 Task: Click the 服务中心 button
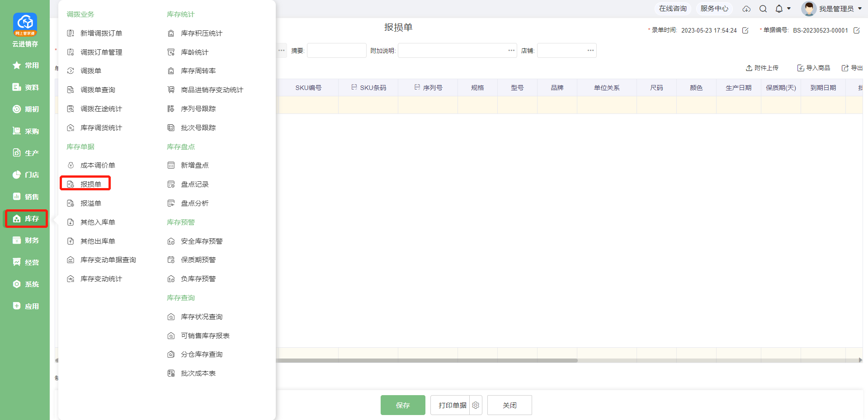click(714, 9)
